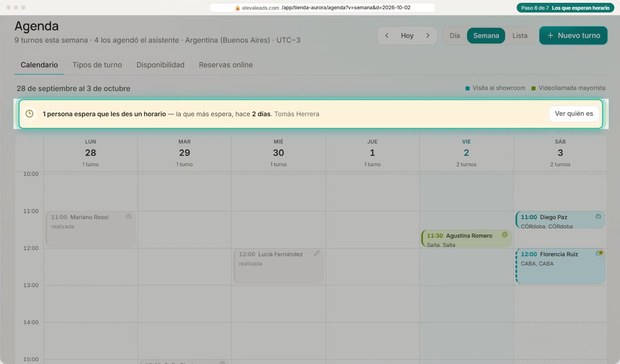The height and width of the screenshot is (364, 620).
Task: Click the assistant robot icon on Mariano Rossi's appointment
Action: [x=128, y=217]
